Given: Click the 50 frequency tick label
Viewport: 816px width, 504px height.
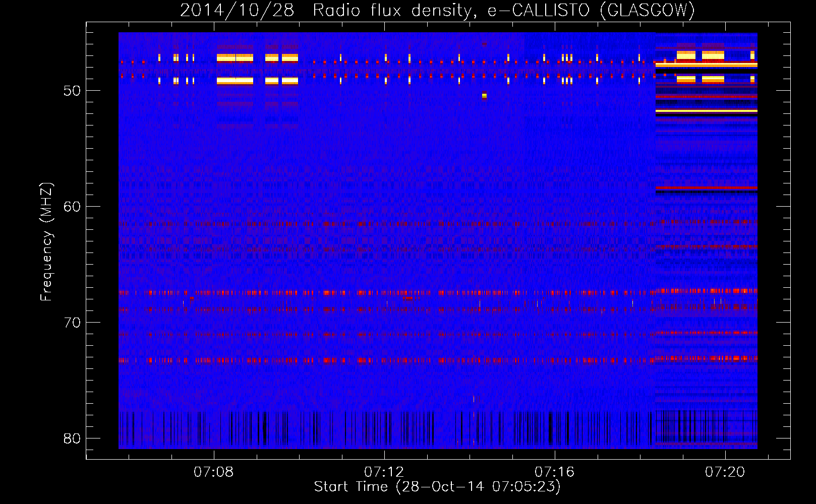Looking at the screenshot, I should tap(72, 91).
